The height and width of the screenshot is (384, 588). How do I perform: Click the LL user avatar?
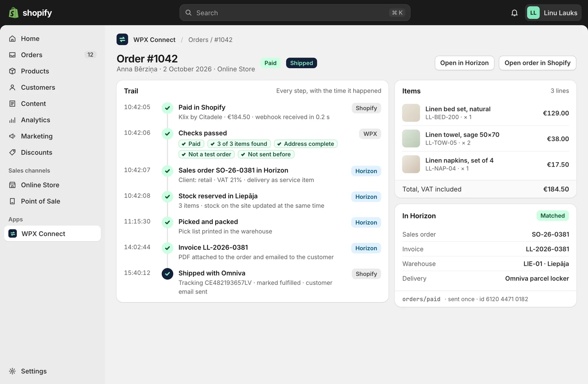[533, 13]
